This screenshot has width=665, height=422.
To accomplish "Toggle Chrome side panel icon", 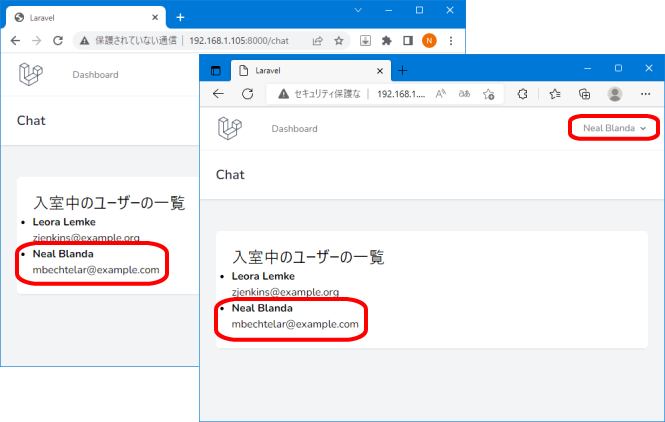I will pyautogui.click(x=408, y=41).
